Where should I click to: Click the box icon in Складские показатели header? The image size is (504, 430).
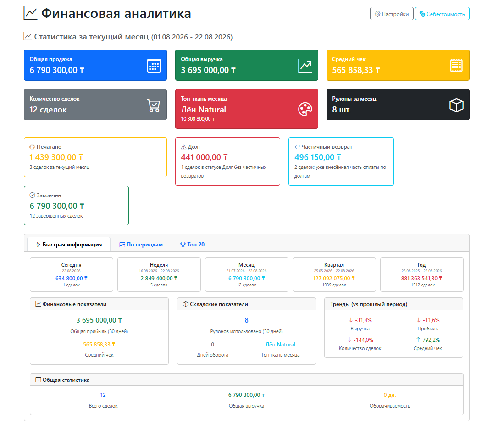[x=185, y=304]
